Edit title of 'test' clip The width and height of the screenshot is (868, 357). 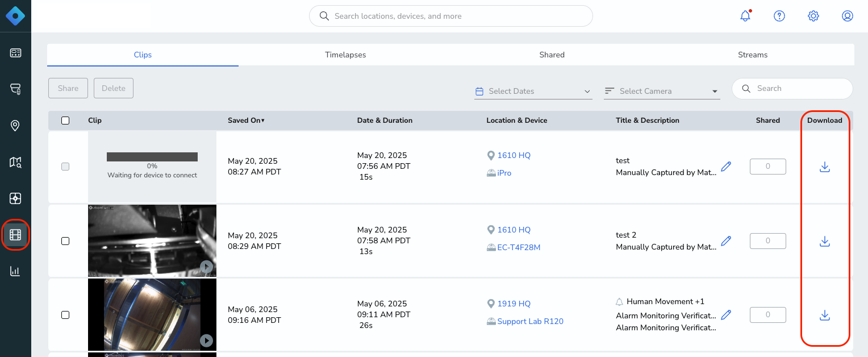[726, 167]
